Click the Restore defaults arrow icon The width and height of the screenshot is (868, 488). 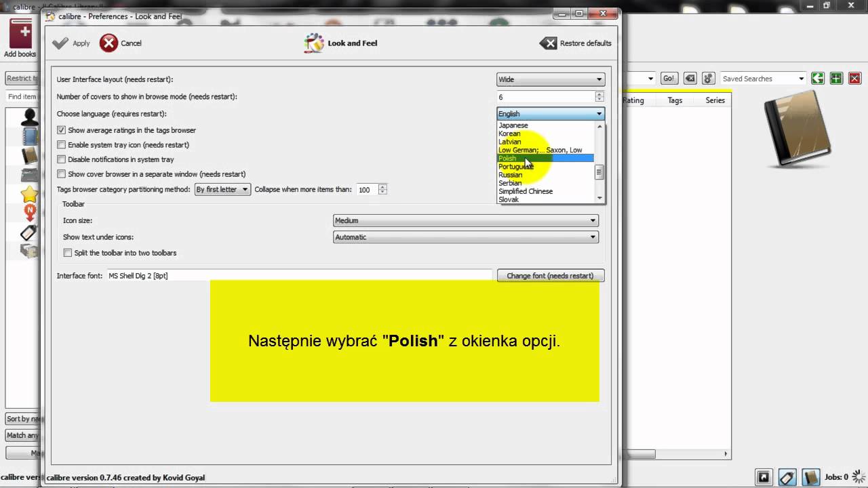pos(548,43)
